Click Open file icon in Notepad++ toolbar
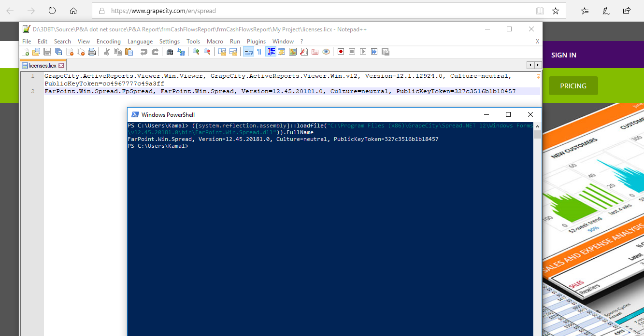 36,52
